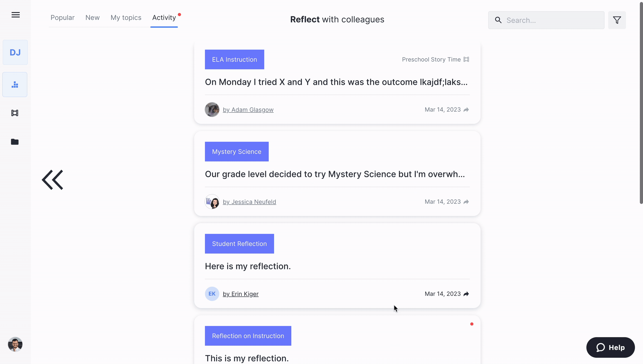Open the film strip video library icon
The width and height of the screenshot is (643, 364).
(x=15, y=113)
